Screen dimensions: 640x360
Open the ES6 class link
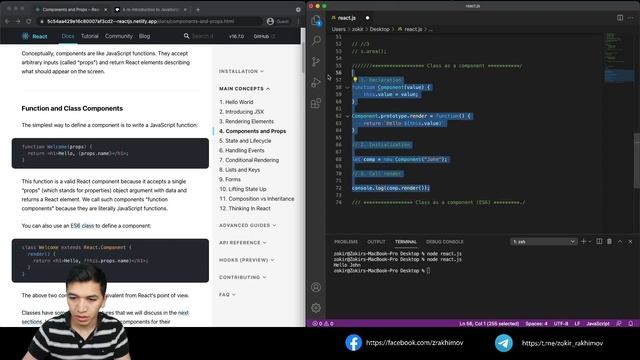click(82, 226)
